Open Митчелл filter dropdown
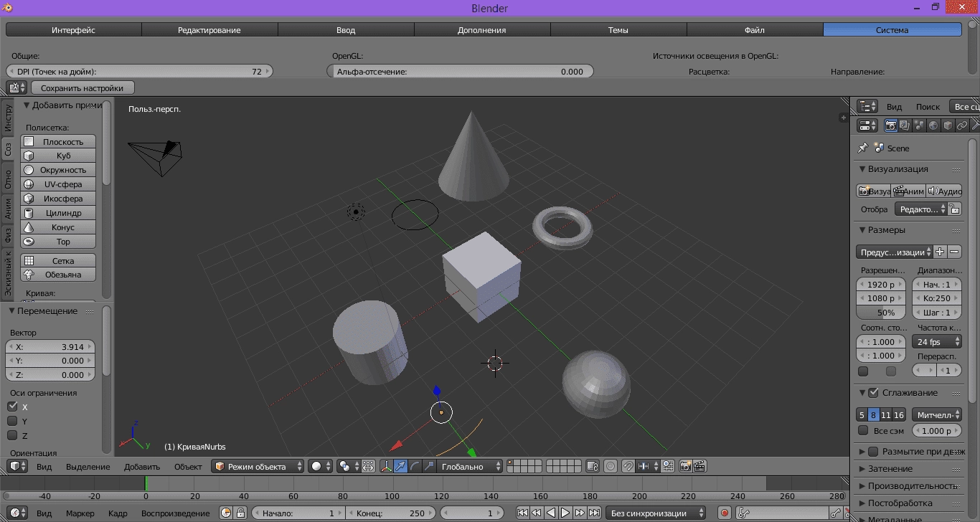980x522 pixels. (936, 414)
